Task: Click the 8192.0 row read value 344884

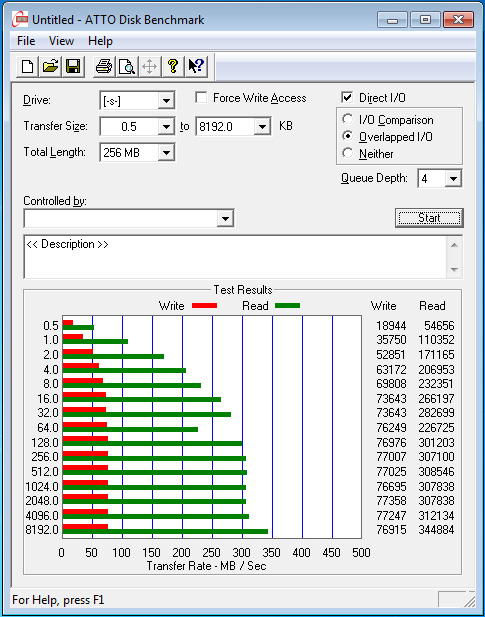Action: [x=436, y=530]
